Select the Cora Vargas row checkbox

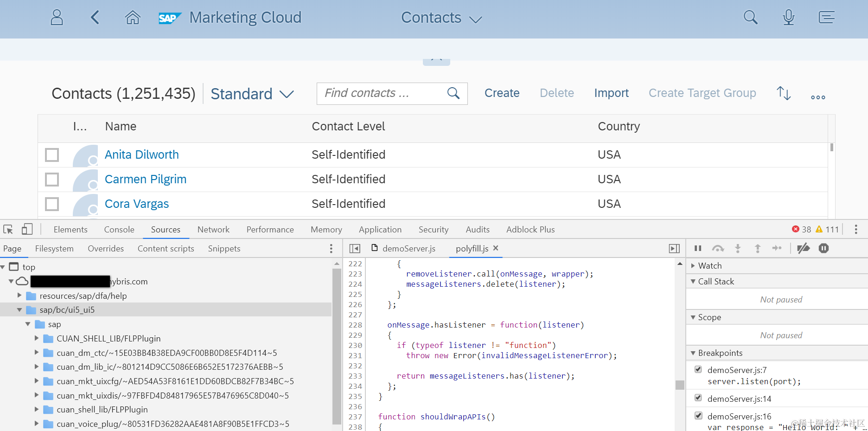(x=52, y=204)
